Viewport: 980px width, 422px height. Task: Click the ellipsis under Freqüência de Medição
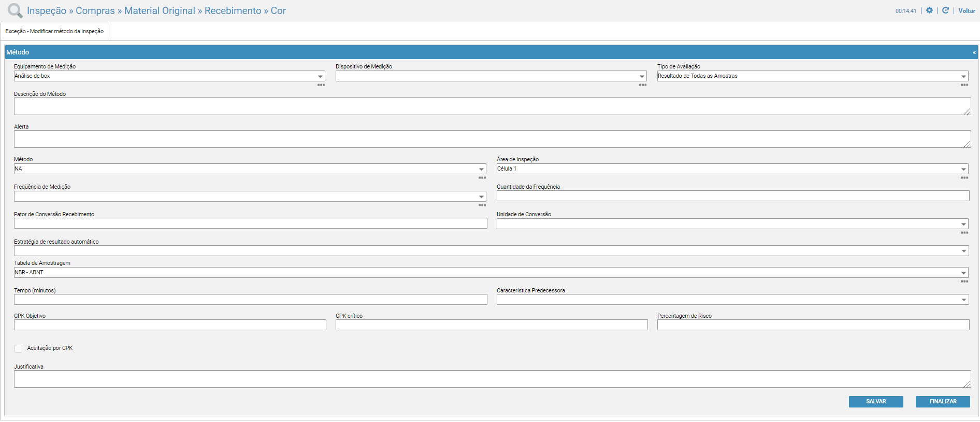click(482, 205)
